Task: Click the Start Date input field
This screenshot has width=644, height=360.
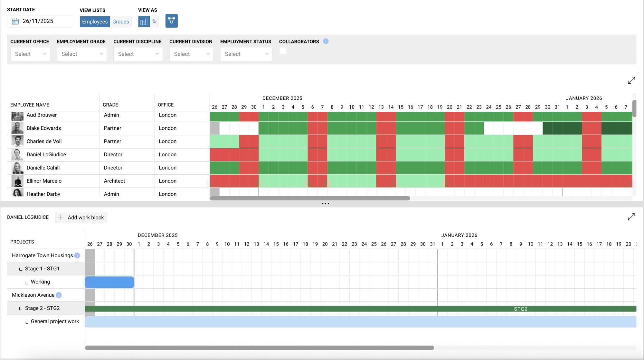Action: click(45, 21)
